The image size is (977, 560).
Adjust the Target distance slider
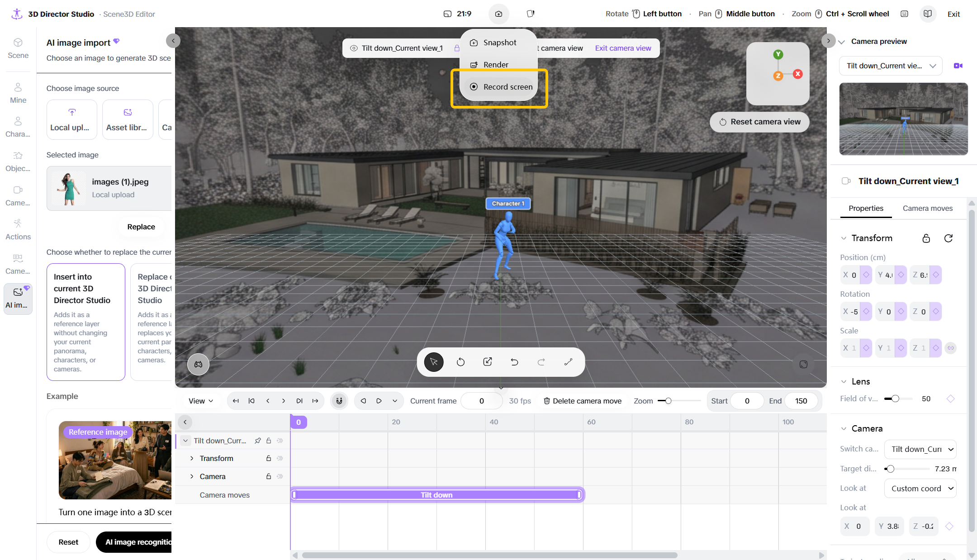point(907,469)
